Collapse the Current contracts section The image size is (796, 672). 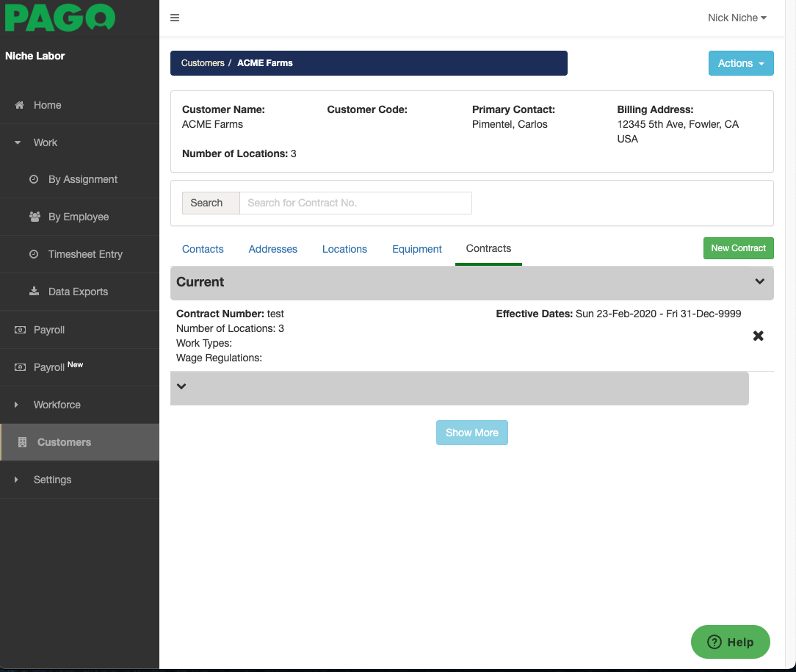759,282
